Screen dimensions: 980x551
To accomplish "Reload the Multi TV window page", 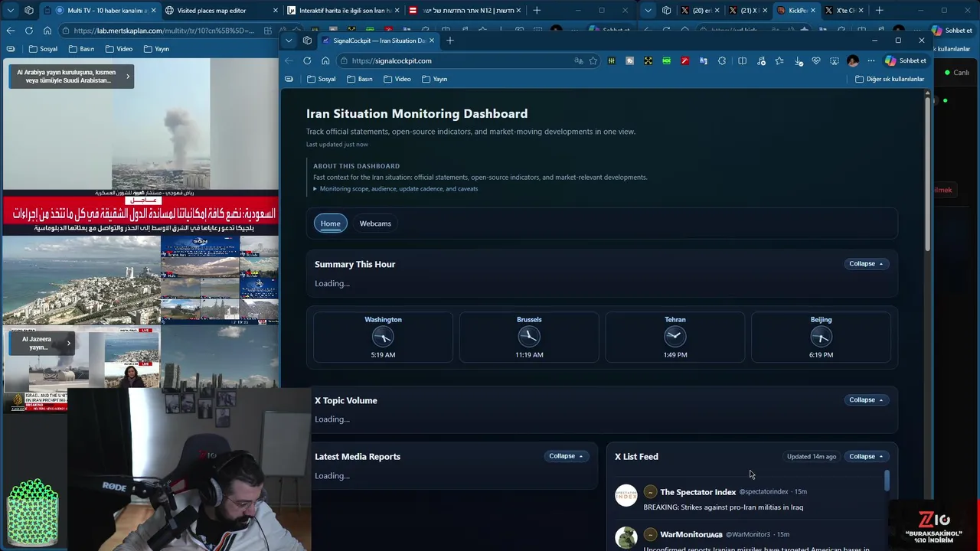I will (29, 31).
